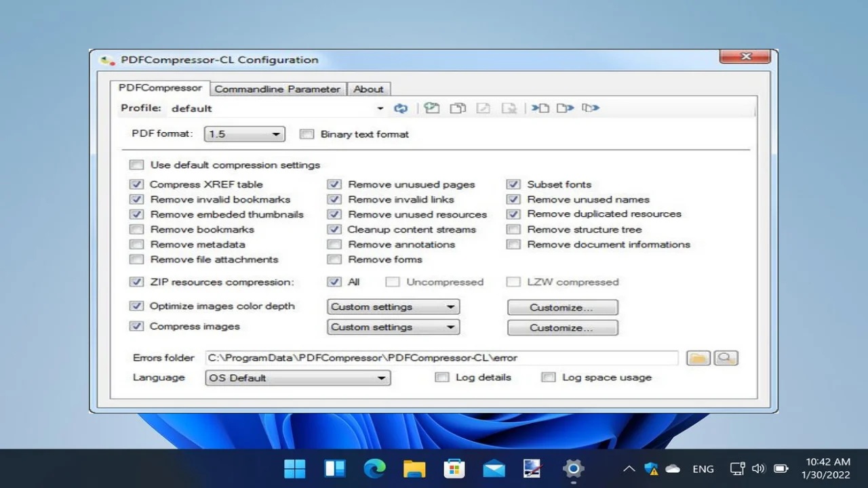Open the Widgets panel from the taskbar
This screenshot has height=488, width=868.
(x=335, y=468)
